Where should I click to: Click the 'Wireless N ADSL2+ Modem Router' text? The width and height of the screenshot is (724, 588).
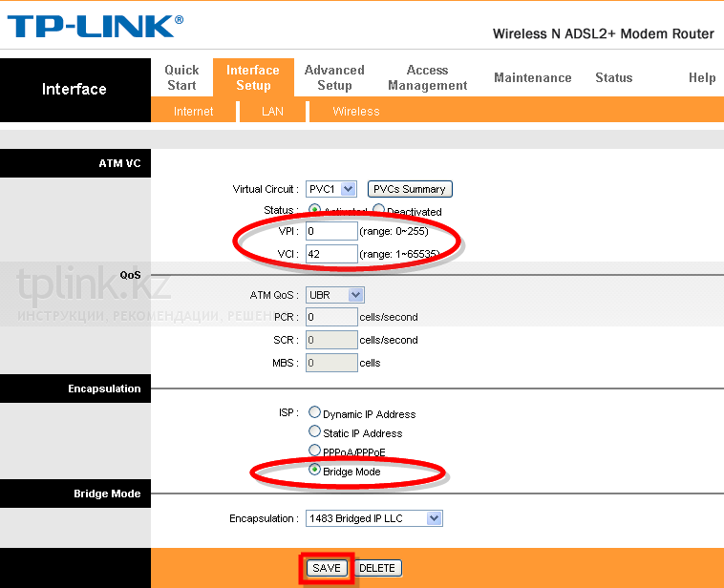[x=604, y=33]
